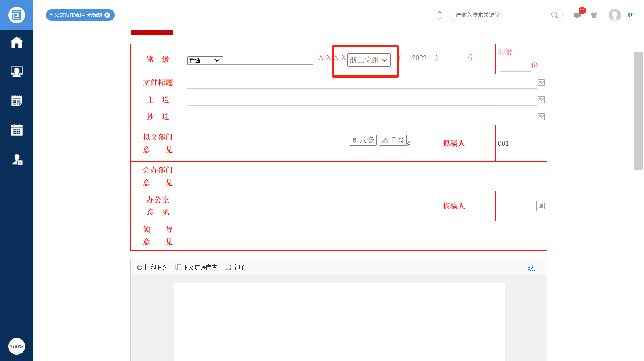This screenshot has height=361, width=644.
Task: Open the 密级 普通 dropdown
Action: pyautogui.click(x=205, y=60)
